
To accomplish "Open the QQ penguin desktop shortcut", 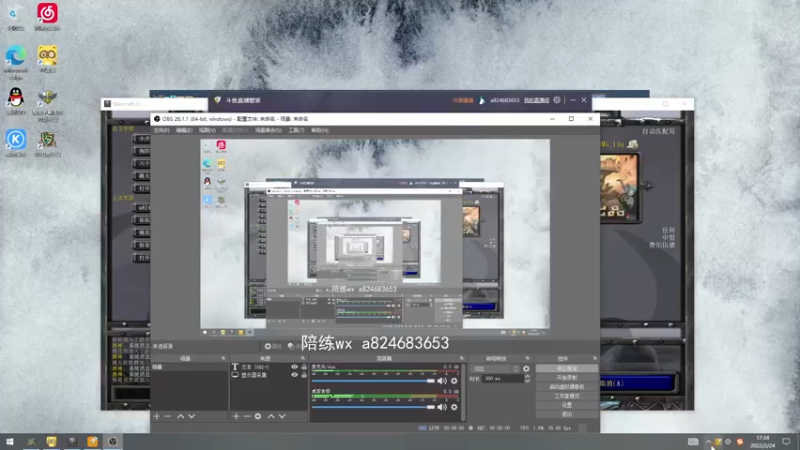I will (x=16, y=101).
